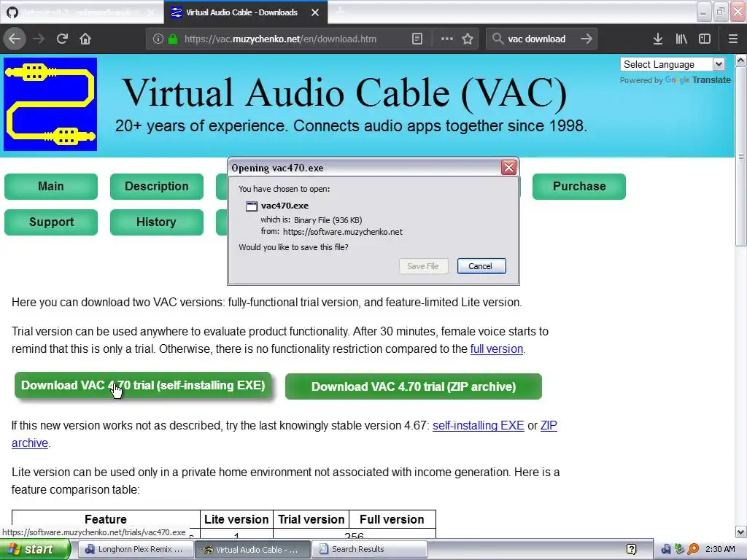Toggle reader view icon in address bar
The height and width of the screenshot is (560, 747).
pos(417,39)
